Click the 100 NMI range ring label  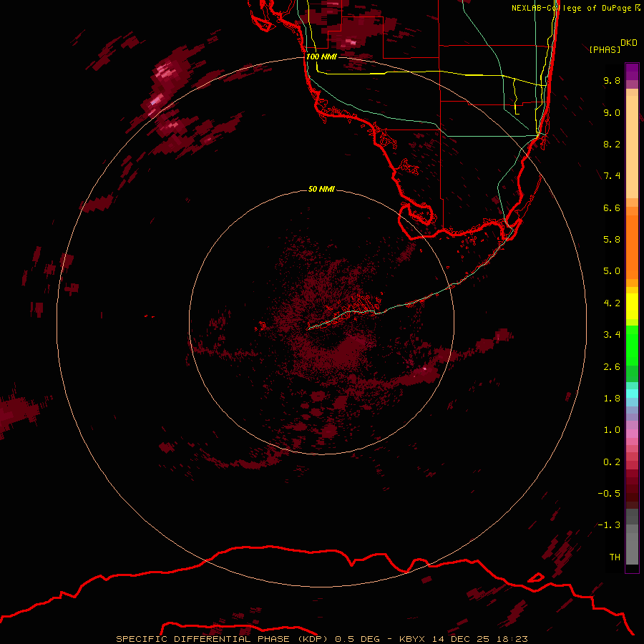[321, 57]
